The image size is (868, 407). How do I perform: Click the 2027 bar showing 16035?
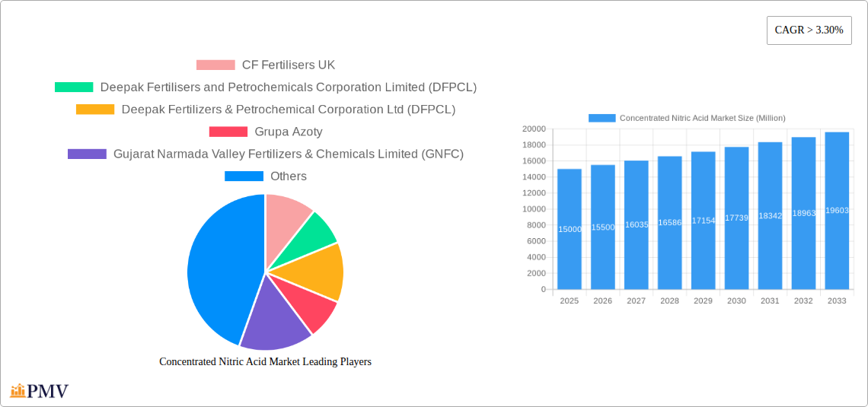tap(636, 224)
